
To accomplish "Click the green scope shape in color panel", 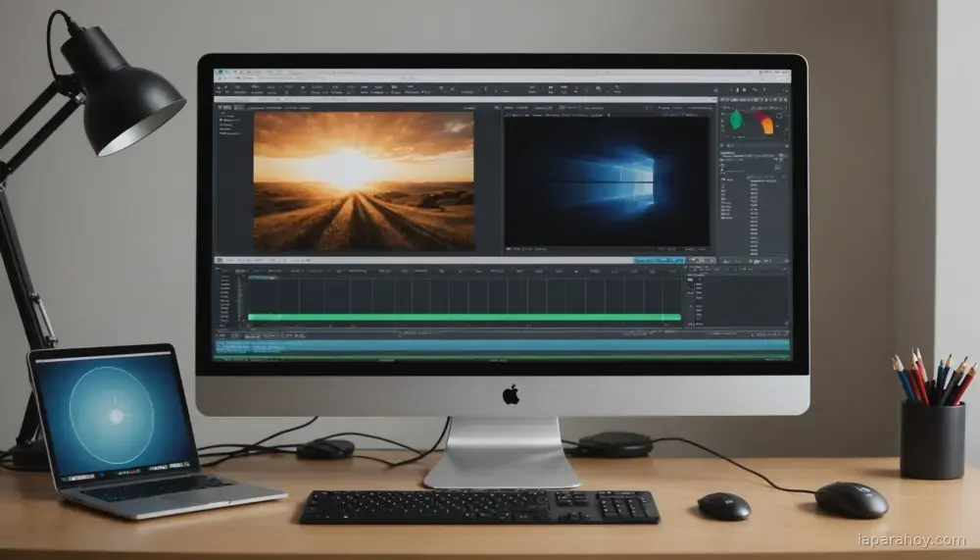I will coord(737,120).
